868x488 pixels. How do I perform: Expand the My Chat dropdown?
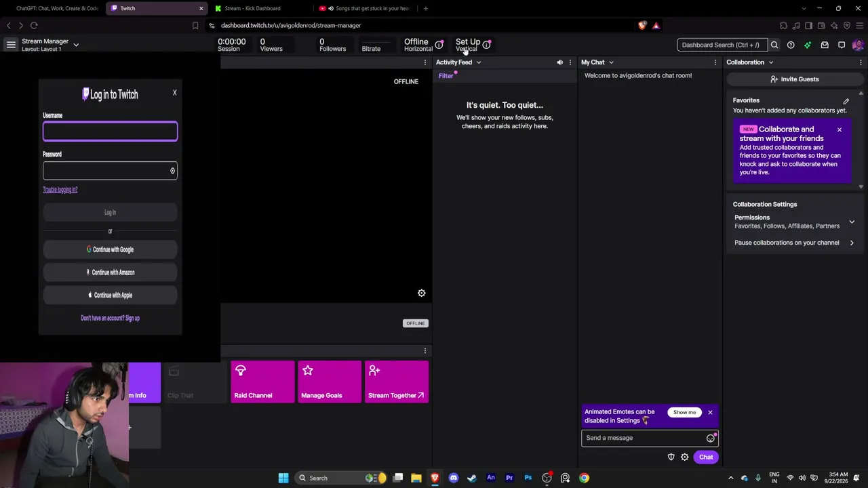[611, 62]
